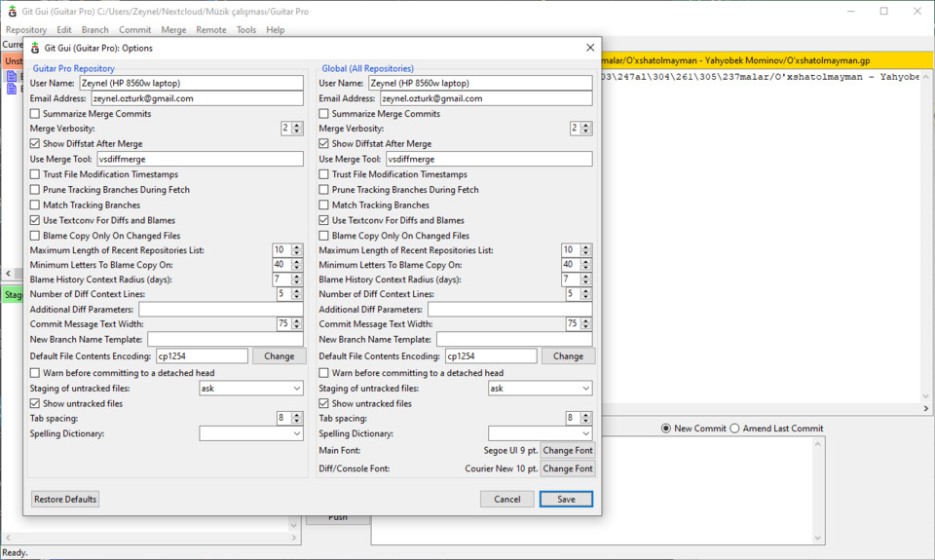This screenshot has height=560, width=935.
Task: Adjust Tab spacing spinner in Global column
Action: click(579, 418)
